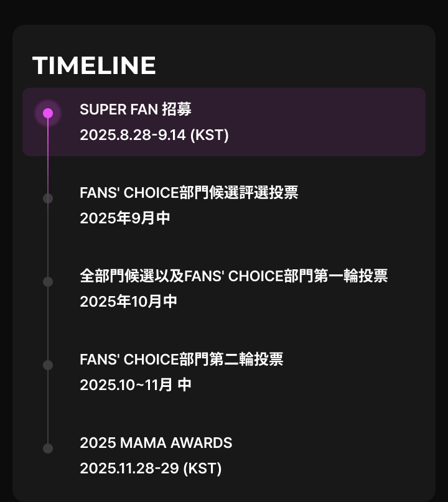The height and width of the screenshot is (502, 448).
Task: Click the pink line below the active dot
Action: coord(48,154)
